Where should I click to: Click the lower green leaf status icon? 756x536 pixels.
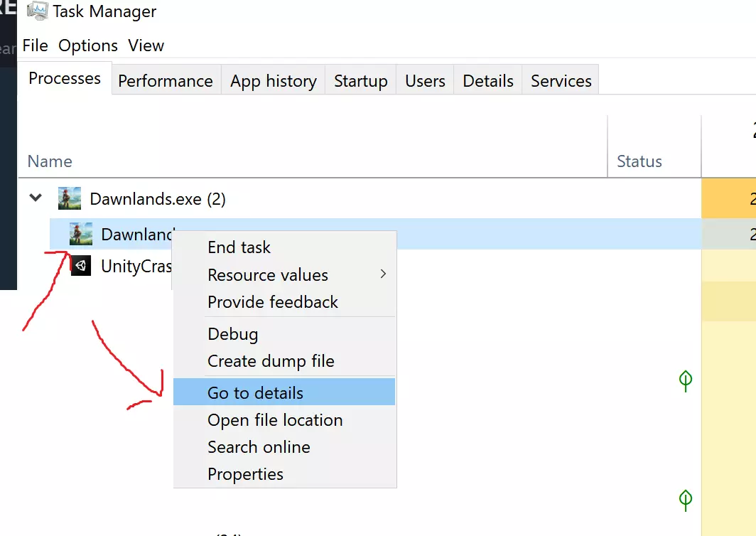pos(685,500)
